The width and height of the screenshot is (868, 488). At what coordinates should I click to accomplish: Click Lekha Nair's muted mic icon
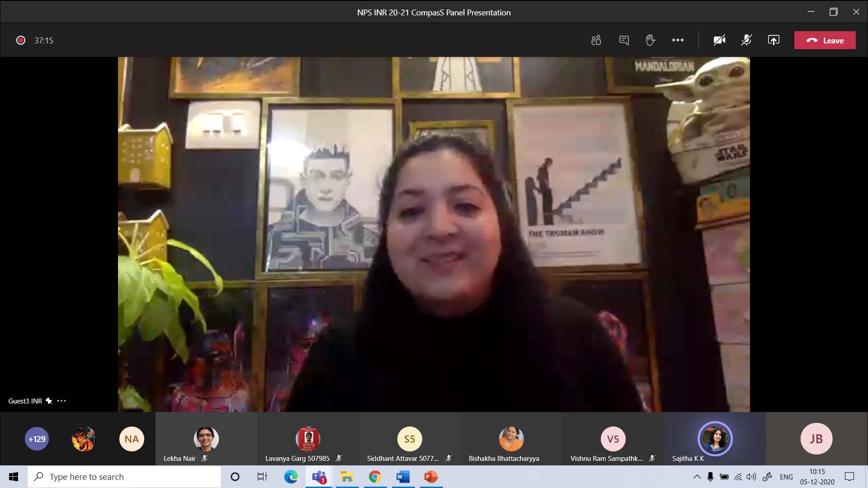coord(205,458)
